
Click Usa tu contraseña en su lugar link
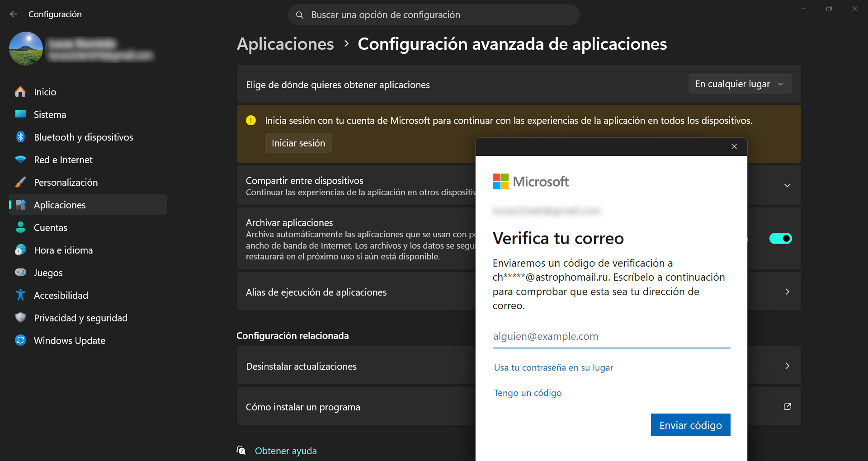pyautogui.click(x=553, y=367)
